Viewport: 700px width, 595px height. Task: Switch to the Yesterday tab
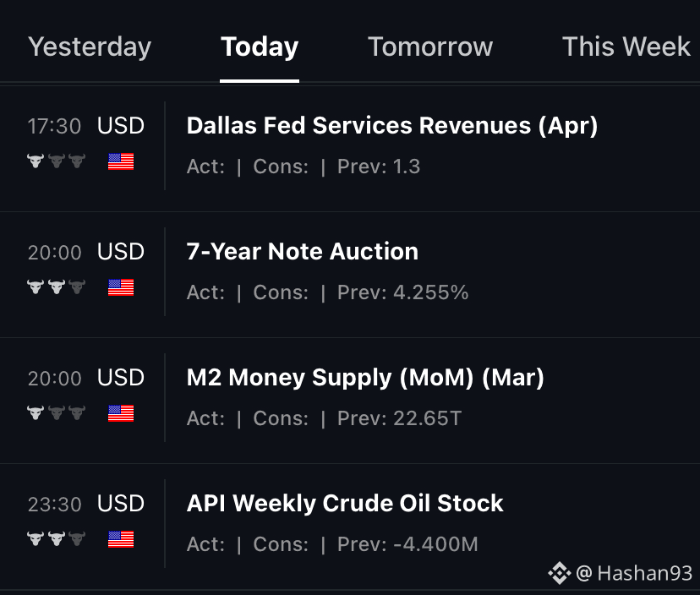click(90, 46)
